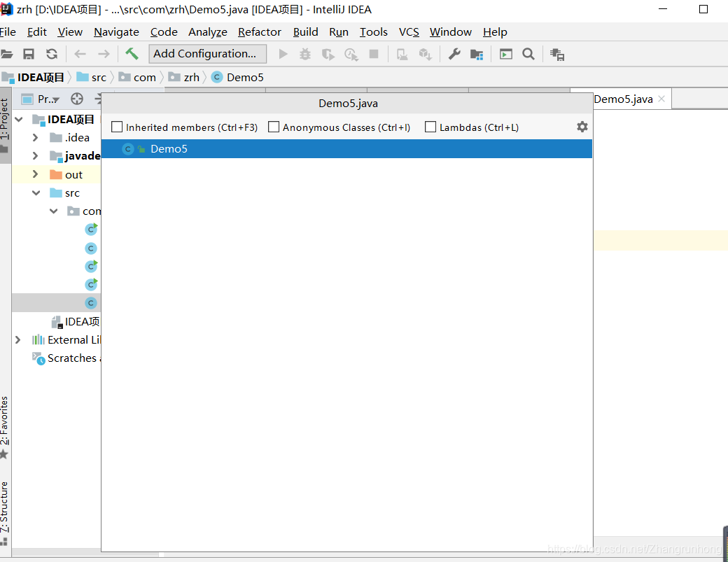728x562 pixels.
Task: Click the Forward navigation arrow
Action: pyautogui.click(x=104, y=55)
